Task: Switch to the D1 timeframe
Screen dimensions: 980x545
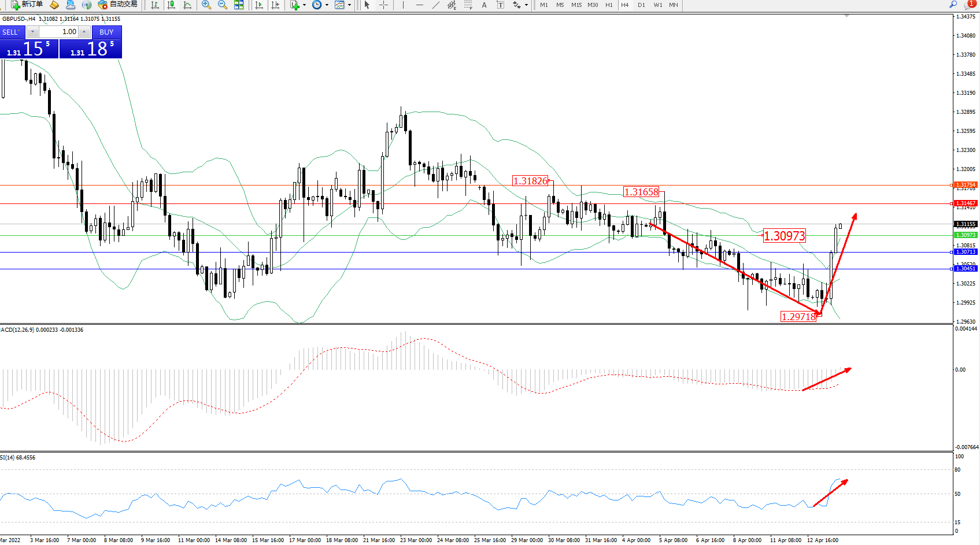Action: click(641, 5)
